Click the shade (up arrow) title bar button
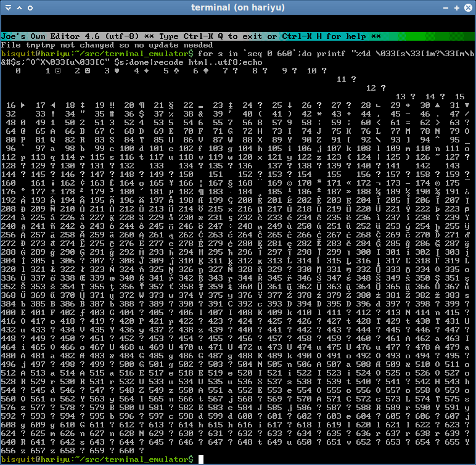The image size is (476, 465). (20, 8)
